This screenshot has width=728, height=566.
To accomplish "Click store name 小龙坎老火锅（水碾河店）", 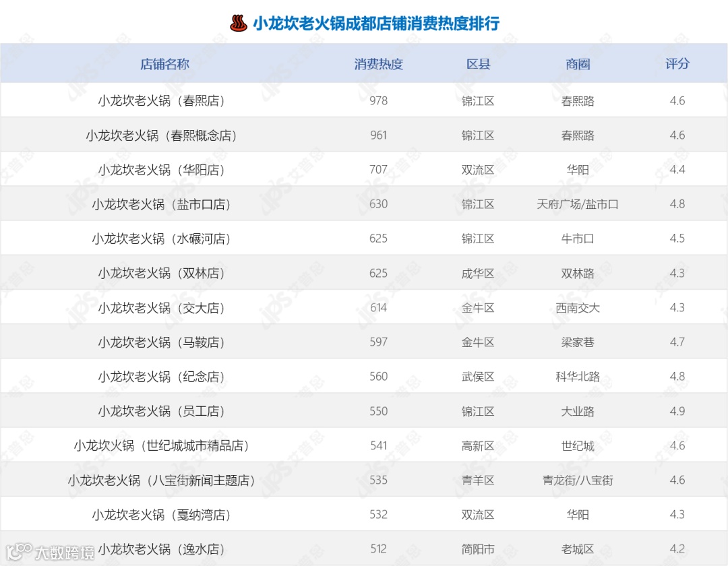I will 161,239.
